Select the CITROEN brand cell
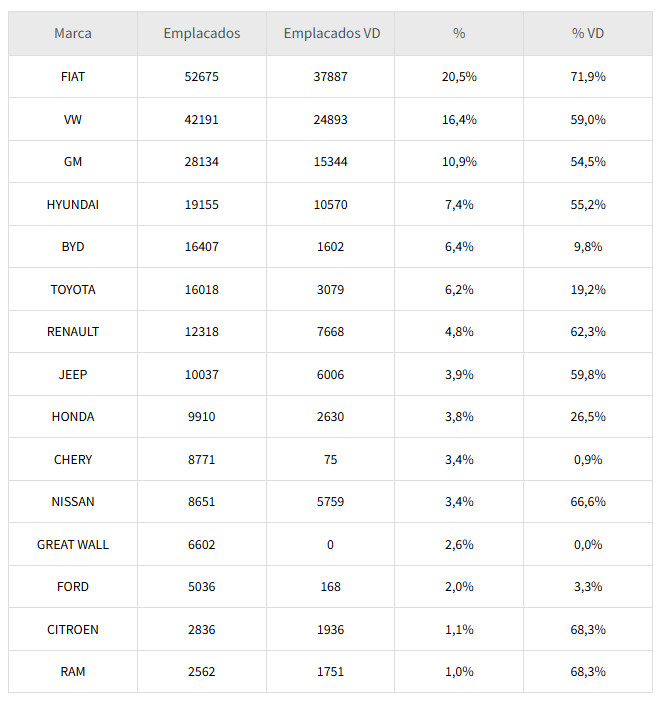Image resolution: width=666 pixels, height=705 pixels. click(73, 630)
